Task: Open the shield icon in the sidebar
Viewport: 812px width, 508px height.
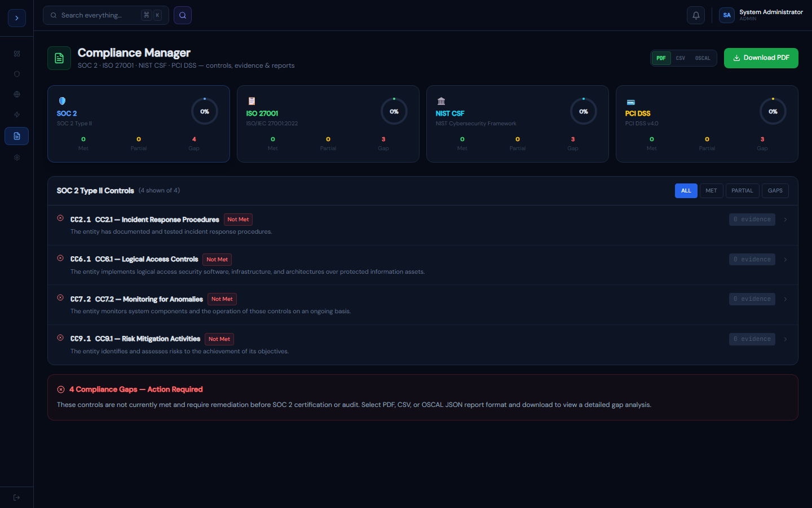Action: coord(17,74)
